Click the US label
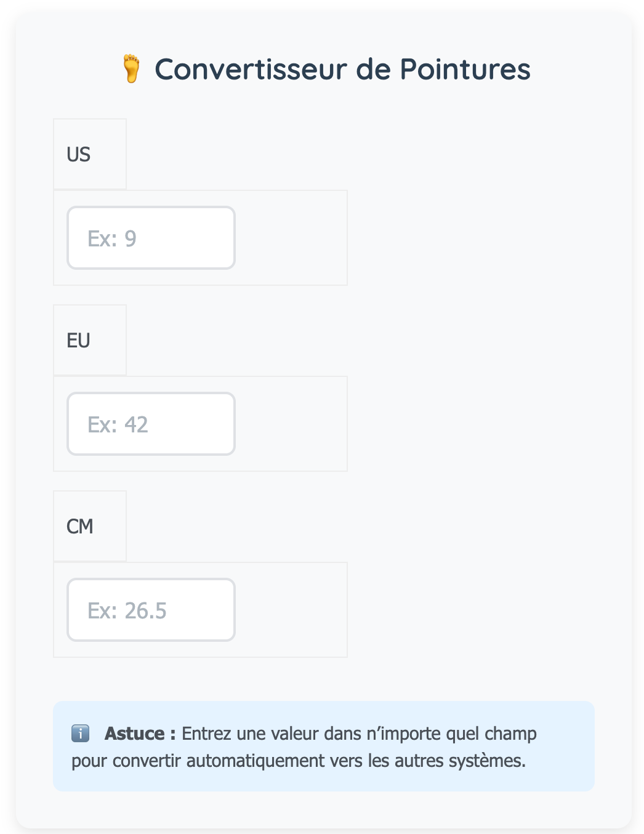Screen dimensions: 644x834 click(x=79, y=154)
